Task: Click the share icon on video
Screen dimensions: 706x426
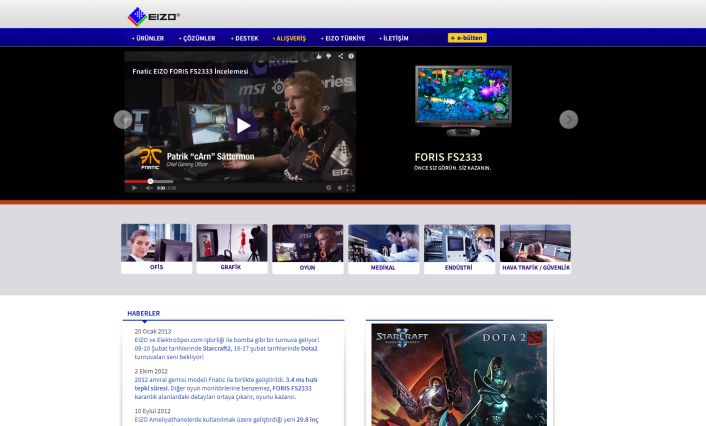Action: pyautogui.click(x=340, y=56)
